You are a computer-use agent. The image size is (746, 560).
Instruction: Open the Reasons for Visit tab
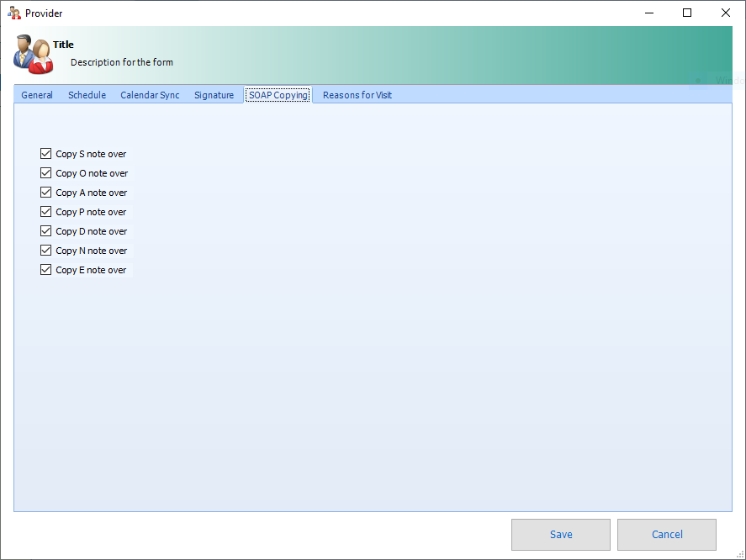tap(357, 95)
